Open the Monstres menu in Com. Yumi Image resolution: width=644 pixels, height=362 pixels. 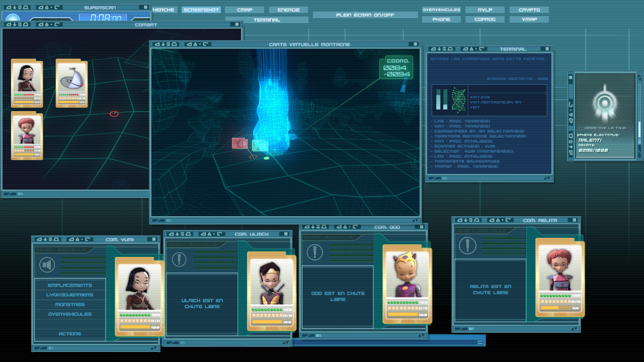[70, 304]
